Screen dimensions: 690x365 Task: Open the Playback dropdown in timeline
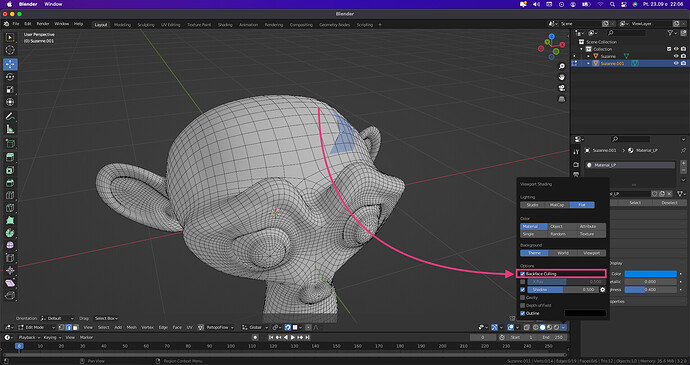[x=29, y=338]
